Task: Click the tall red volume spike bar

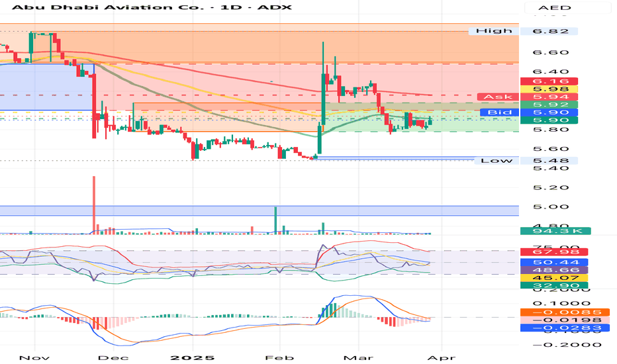Action: [x=94, y=205]
